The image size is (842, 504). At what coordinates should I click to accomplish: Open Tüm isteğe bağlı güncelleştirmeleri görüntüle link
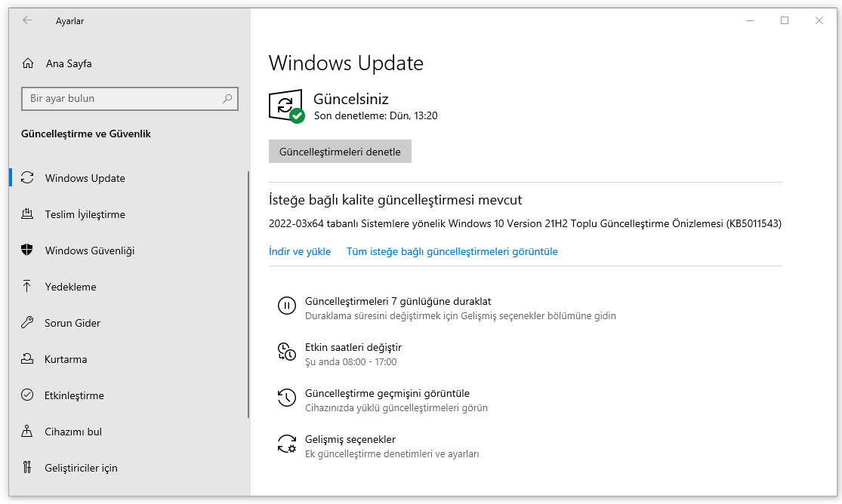(x=452, y=252)
